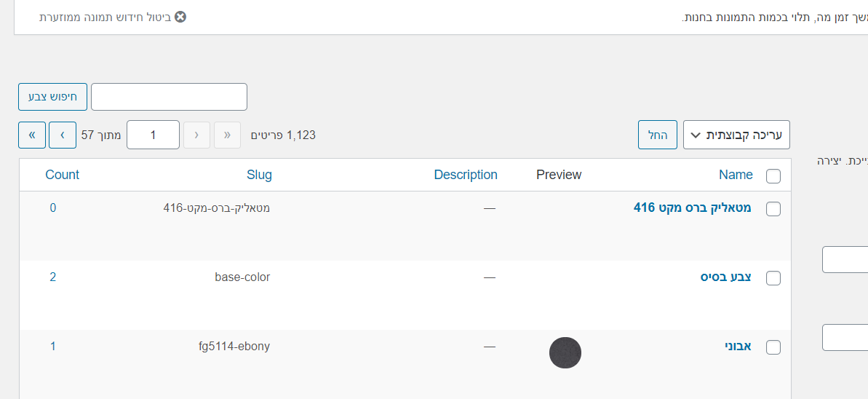This screenshot has width=868, height=399.
Task: Go to the next page arrow
Action: pos(63,135)
